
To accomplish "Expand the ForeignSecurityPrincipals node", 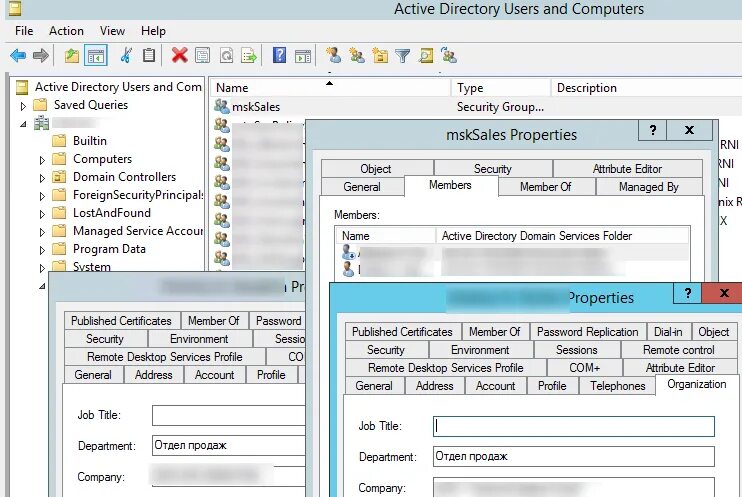I will (x=42, y=196).
